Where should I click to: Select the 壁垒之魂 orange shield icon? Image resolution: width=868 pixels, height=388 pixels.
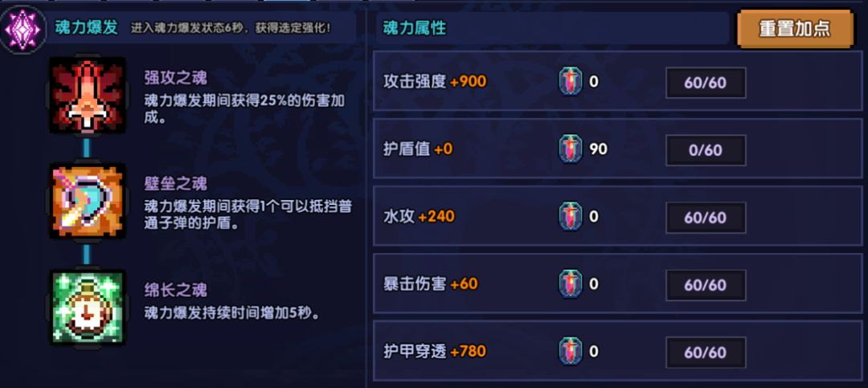(x=88, y=202)
